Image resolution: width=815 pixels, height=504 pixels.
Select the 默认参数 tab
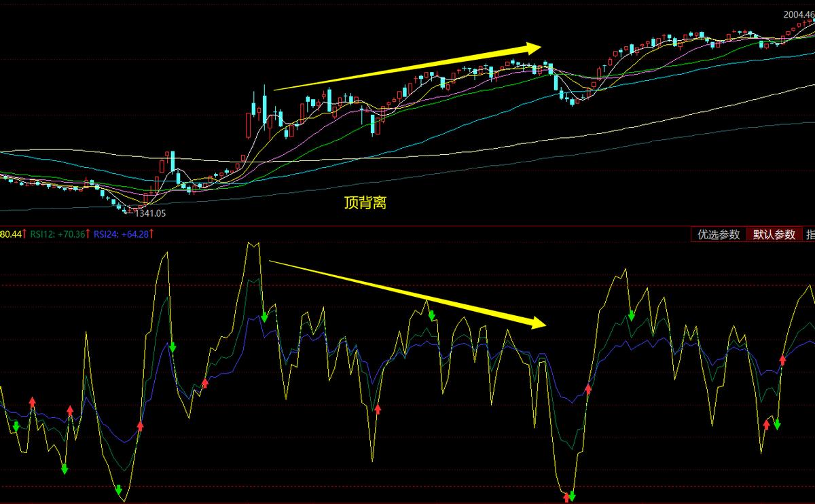pyautogui.click(x=774, y=234)
